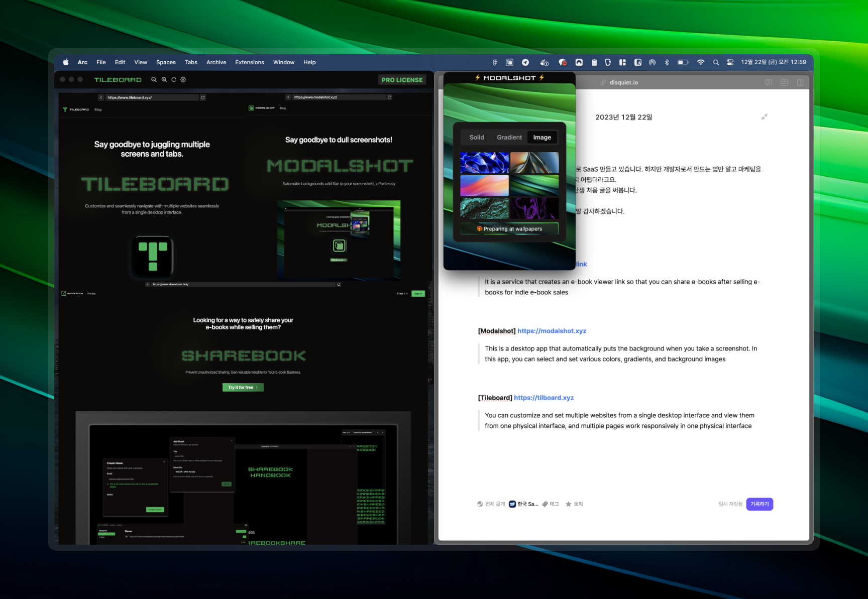Open Blog link on Modalshot page
Viewport: 868px width, 599px height.
pos(283,108)
